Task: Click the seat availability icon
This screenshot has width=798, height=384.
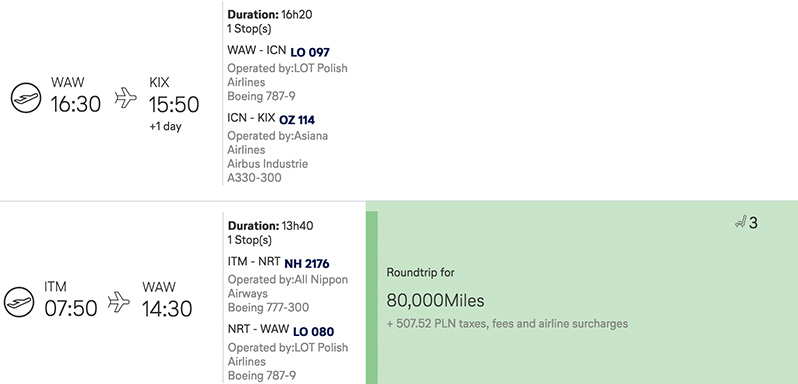Action: point(740,222)
